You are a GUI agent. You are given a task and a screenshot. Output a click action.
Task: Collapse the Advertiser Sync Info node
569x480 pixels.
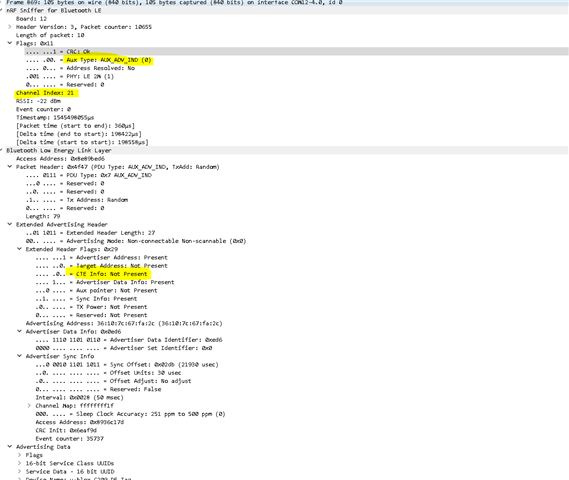20,356
